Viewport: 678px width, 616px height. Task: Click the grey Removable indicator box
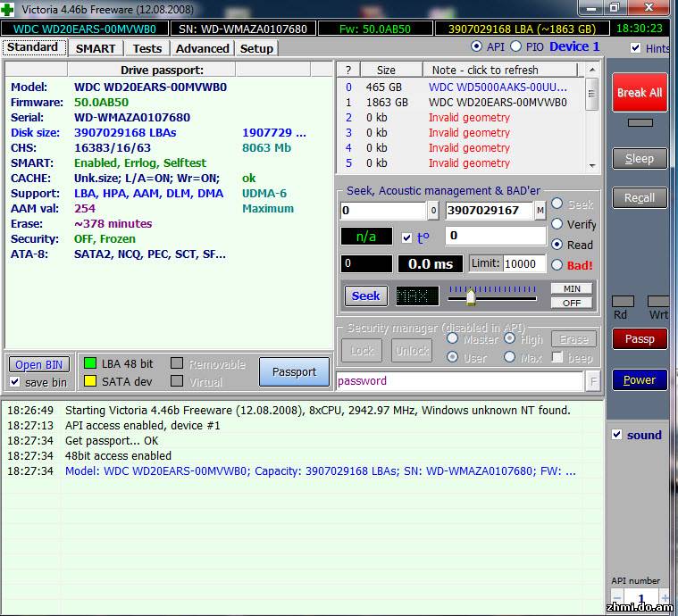(177, 363)
